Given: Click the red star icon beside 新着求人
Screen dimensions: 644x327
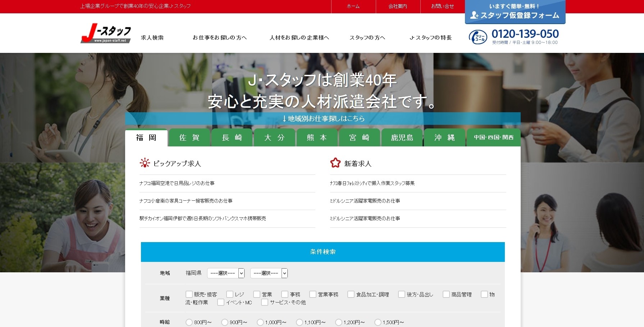Looking at the screenshot, I should pos(336,163).
